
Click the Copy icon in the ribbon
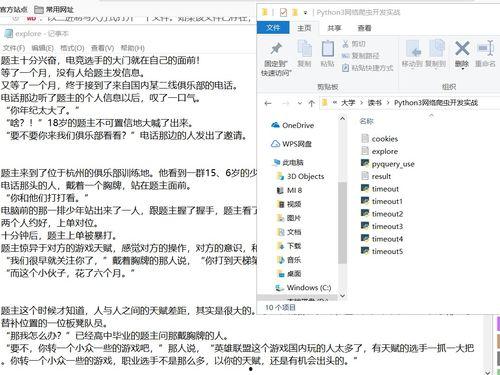pos(304,48)
